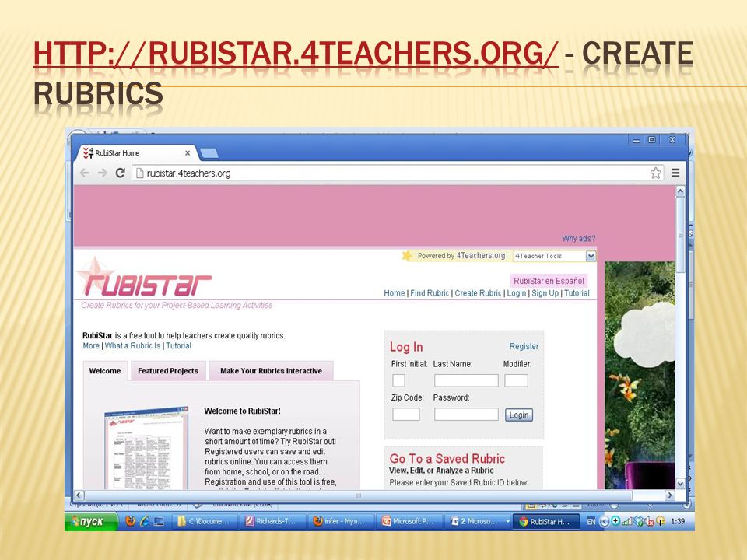Switch to RubiStar en Español
Viewport: 747px width, 560px height.
tap(549, 281)
